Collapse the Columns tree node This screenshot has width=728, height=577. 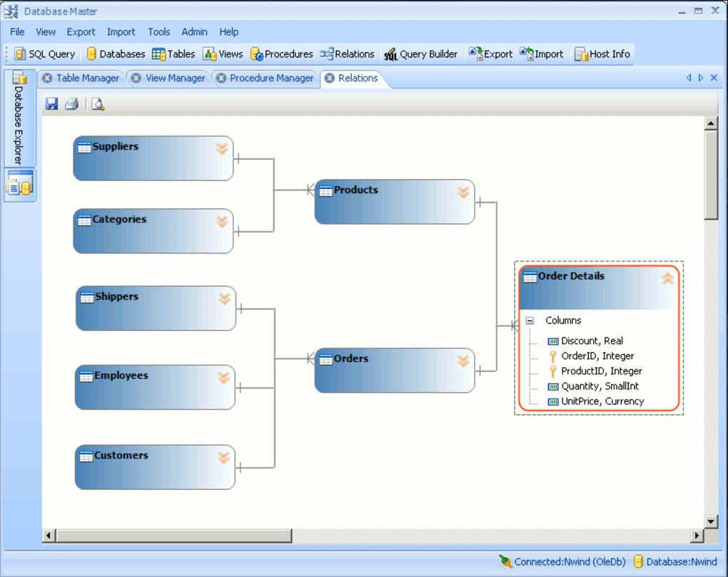pyautogui.click(x=530, y=320)
